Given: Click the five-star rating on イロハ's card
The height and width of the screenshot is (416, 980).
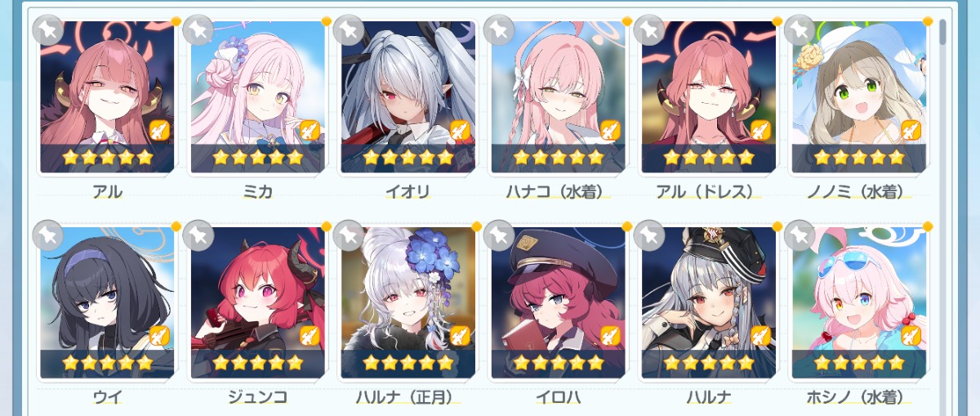Looking at the screenshot, I should pyautogui.click(x=558, y=362).
